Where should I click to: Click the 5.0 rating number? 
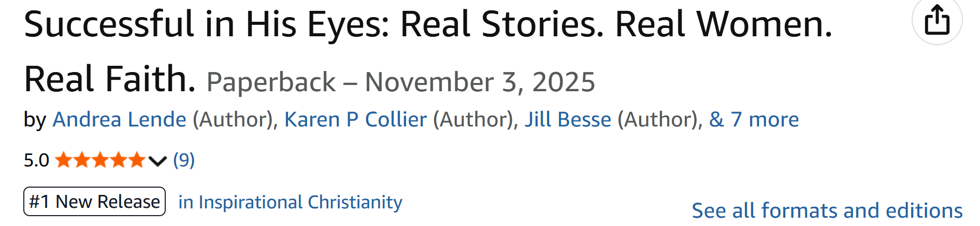pyautogui.click(x=36, y=161)
